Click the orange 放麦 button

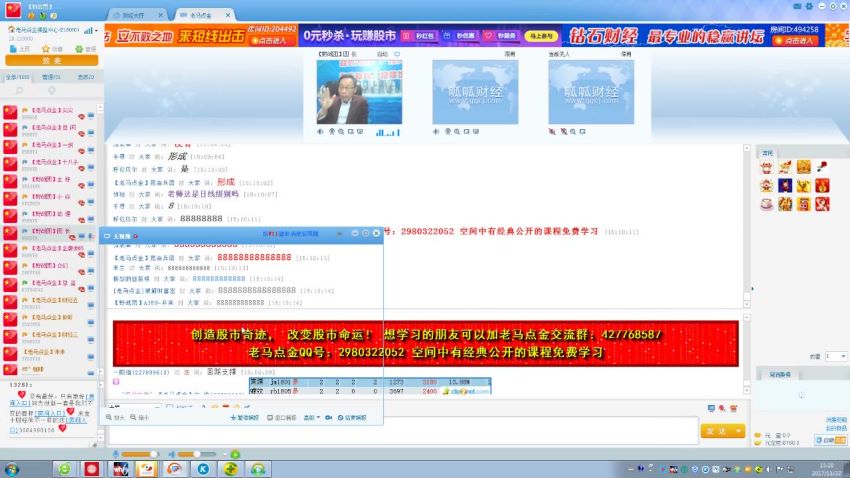(x=51, y=61)
